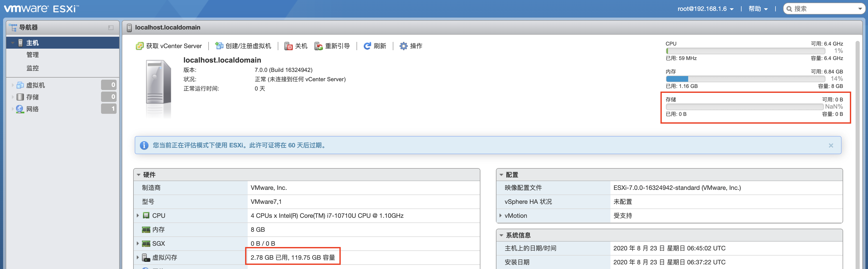Click the ESXi-7.0.0-16324942-standard image profile value
Screen dimensions: 868x269
677,188
